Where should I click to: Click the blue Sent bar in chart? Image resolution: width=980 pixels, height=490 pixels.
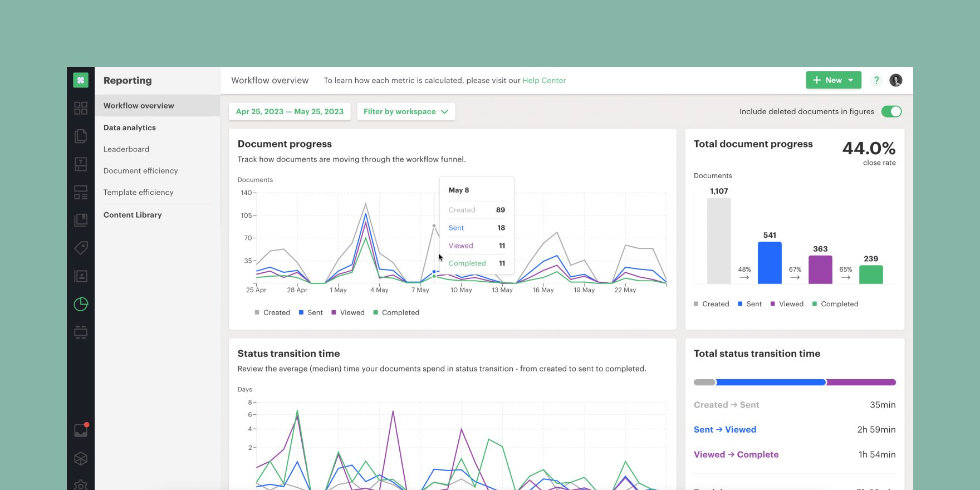tap(770, 263)
